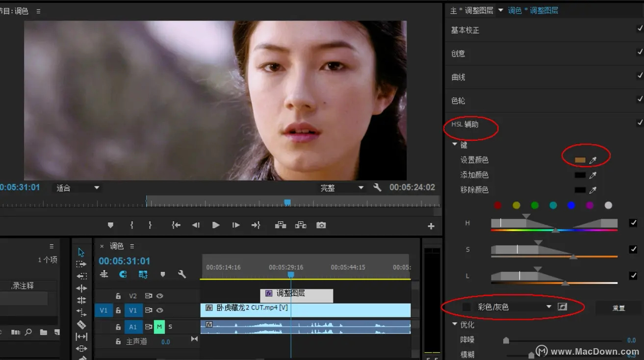This screenshot has width=644, height=360.
Task: Go to Out point
Action: tap(256, 225)
